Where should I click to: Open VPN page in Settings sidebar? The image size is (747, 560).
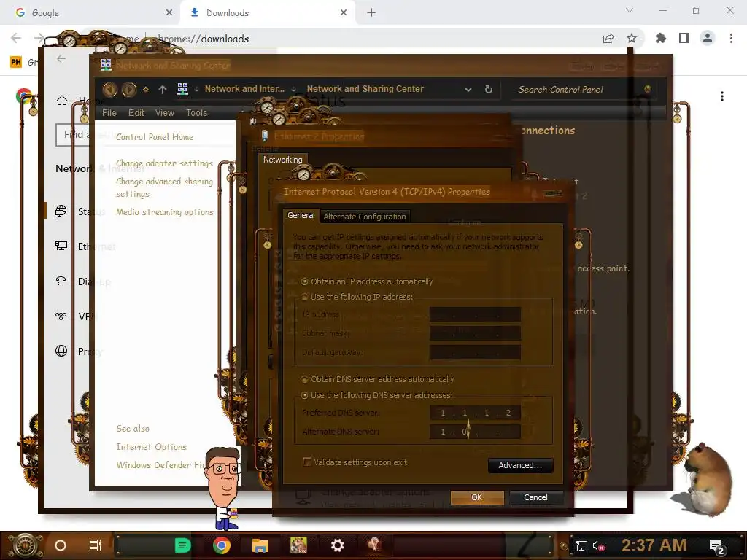pos(76,316)
